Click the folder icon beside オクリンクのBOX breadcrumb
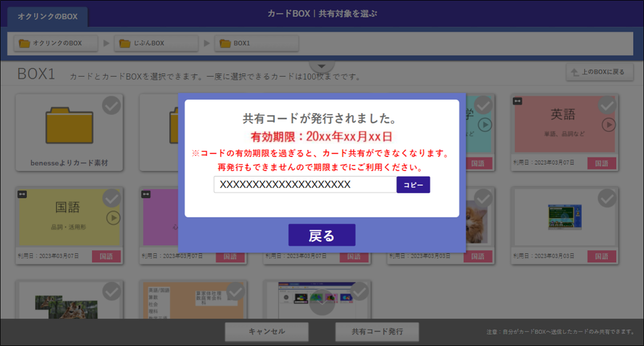The height and width of the screenshot is (346, 644). pos(24,43)
